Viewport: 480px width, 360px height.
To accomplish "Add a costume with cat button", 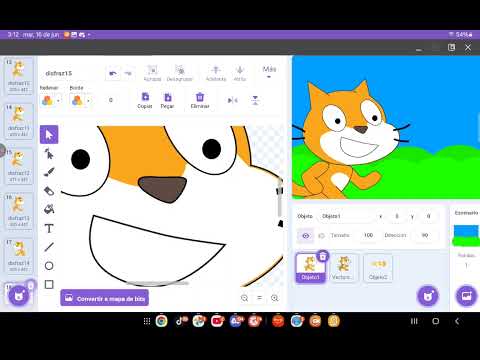I will click(x=19, y=296).
